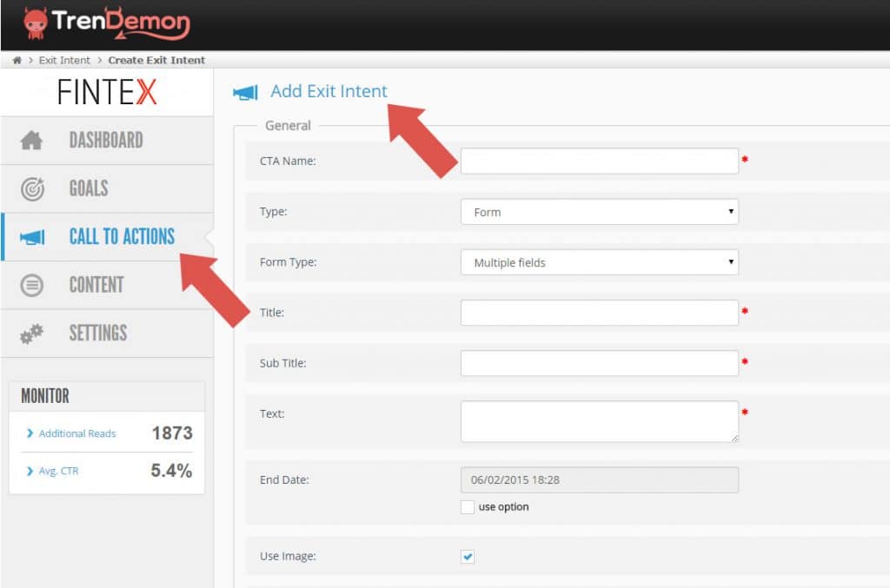Screen dimensions: 890x588
Task: Open the Form Type dropdown
Action: click(x=600, y=262)
